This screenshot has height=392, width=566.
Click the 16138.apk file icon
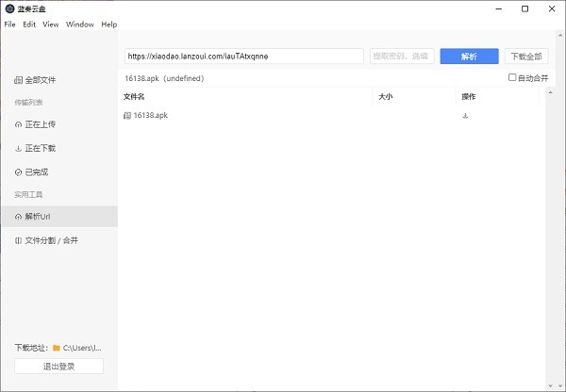[x=126, y=116]
